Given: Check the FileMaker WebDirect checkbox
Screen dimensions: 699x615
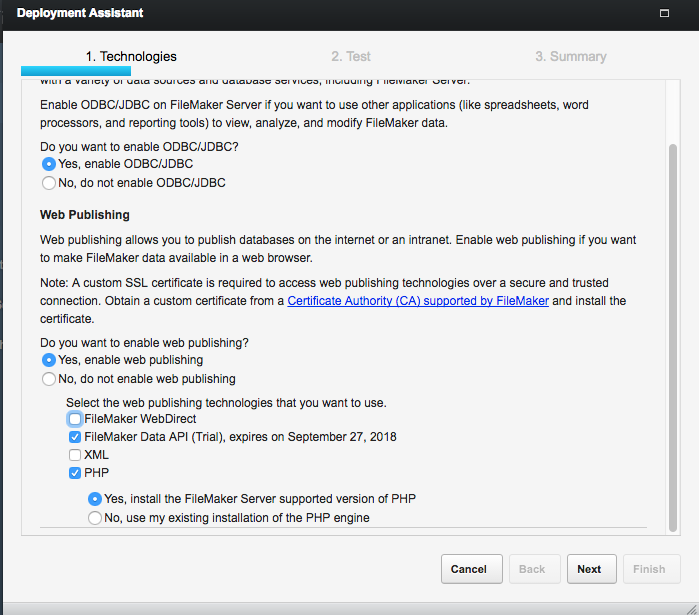Looking at the screenshot, I should (75, 419).
